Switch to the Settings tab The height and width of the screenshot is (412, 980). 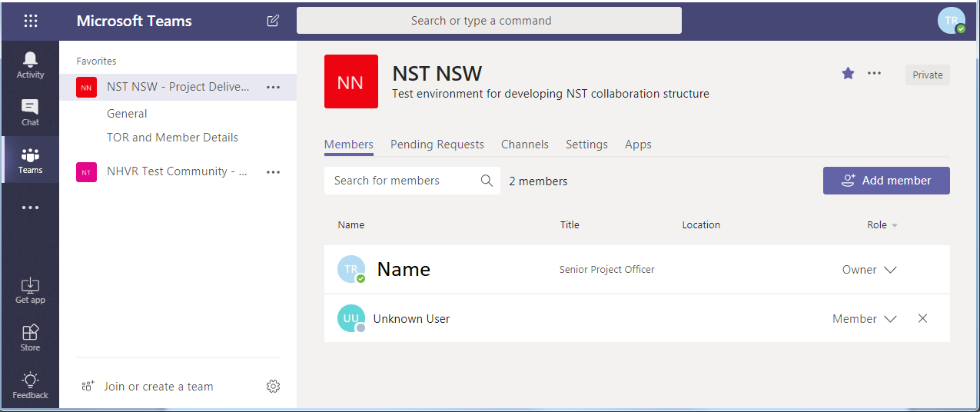[x=586, y=145]
